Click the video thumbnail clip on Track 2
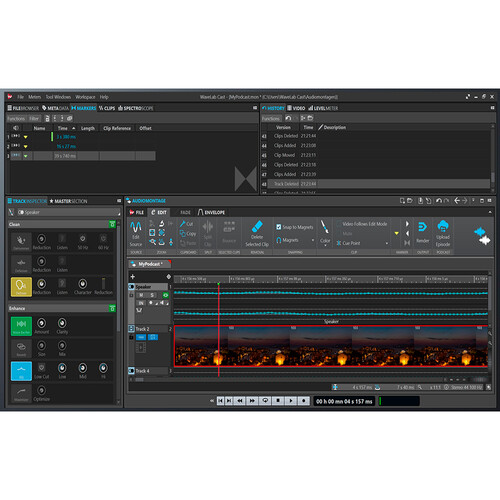 click(331, 346)
